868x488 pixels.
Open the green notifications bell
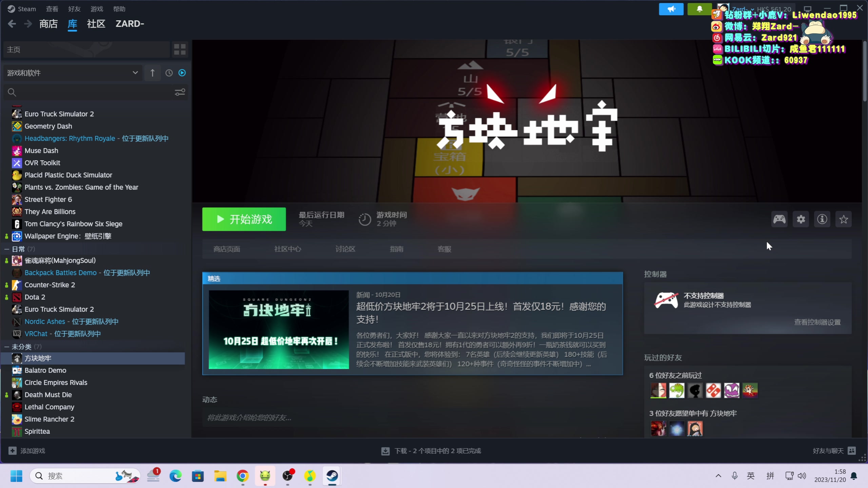point(699,9)
